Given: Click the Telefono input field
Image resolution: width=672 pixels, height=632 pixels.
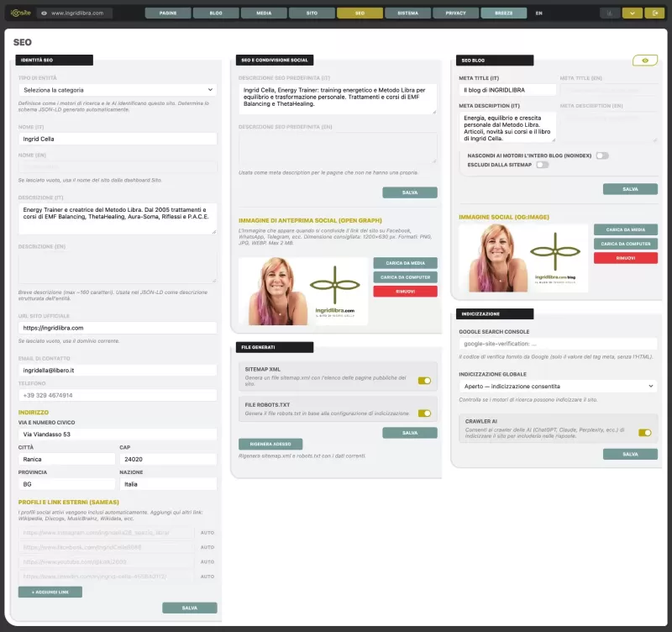Looking at the screenshot, I should 118,395.
